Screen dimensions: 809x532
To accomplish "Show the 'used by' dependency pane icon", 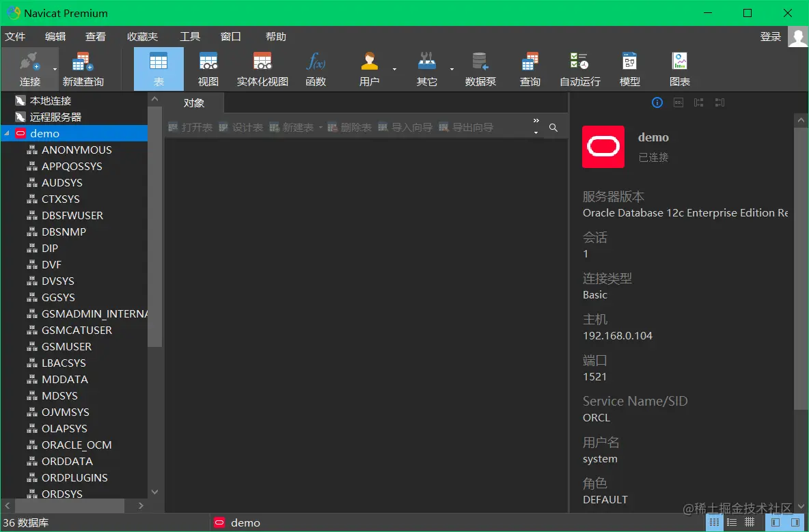I will coord(719,102).
